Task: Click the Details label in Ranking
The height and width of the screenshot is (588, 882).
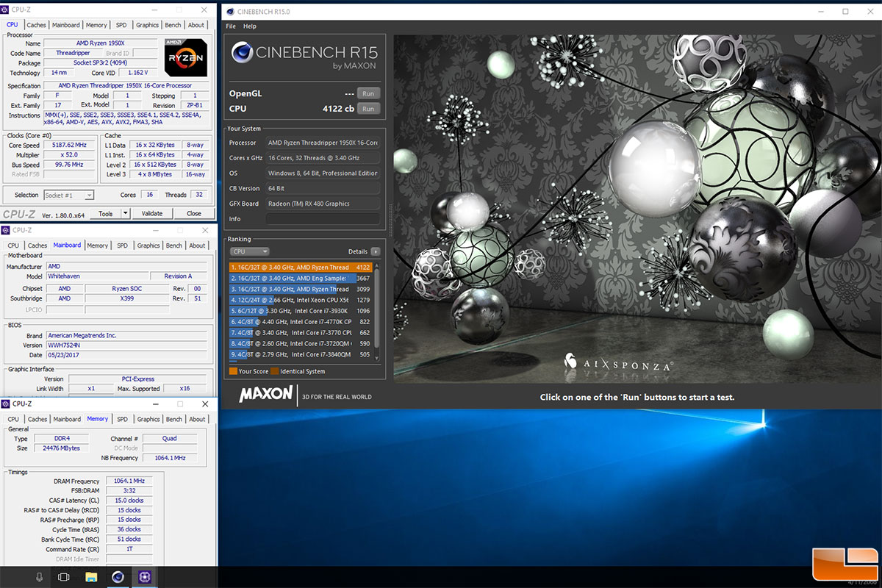Action: (x=358, y=251)
